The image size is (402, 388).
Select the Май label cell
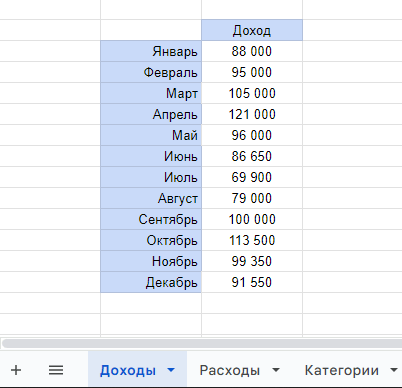(151, 135)
